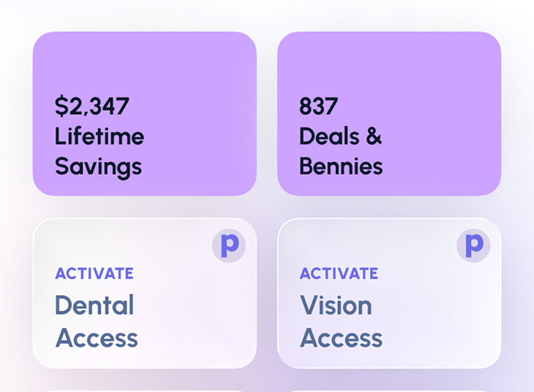Click the cut-off card below Dental Access
The height and width of the screenshot is (392, 534).
[x=145, y=391]
